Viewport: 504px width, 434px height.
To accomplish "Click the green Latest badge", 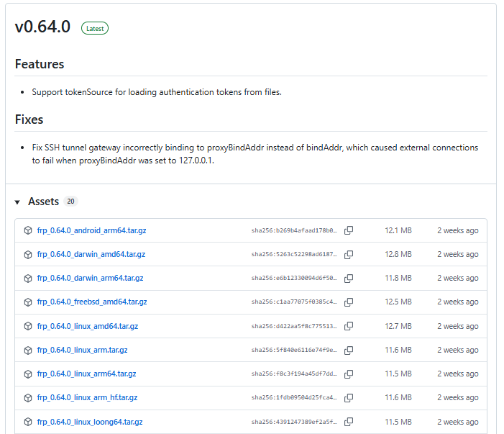I will coord(95,28).
